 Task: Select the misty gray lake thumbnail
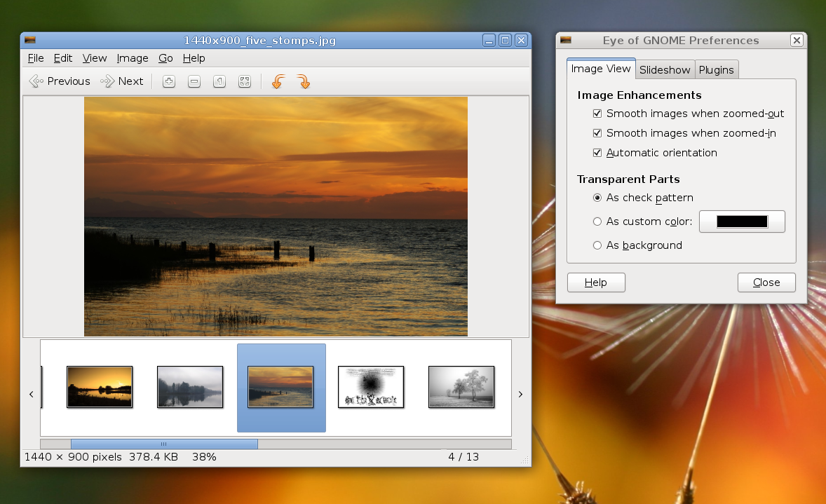190,387
